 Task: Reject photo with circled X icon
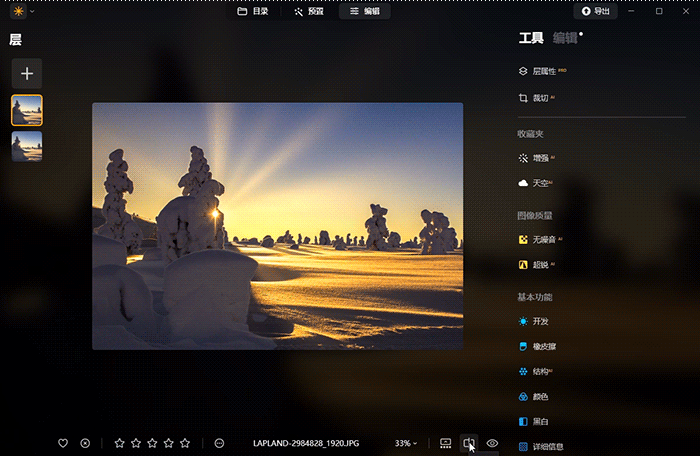(85, 443)
